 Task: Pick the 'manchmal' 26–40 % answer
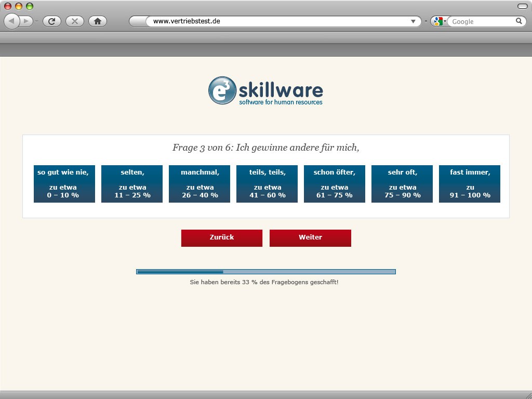[x=199, y=184]
